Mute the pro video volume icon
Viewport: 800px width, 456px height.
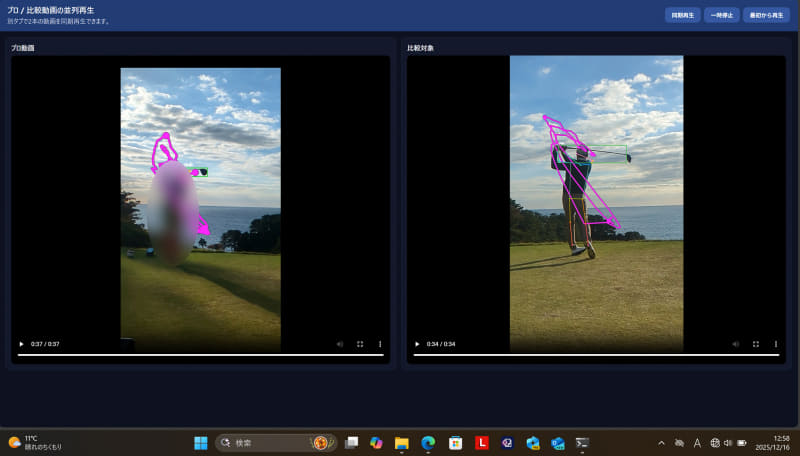340,344
